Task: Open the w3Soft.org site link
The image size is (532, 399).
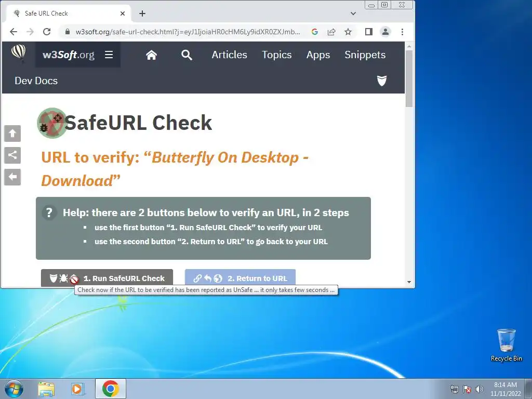Action: pos(69,55)
